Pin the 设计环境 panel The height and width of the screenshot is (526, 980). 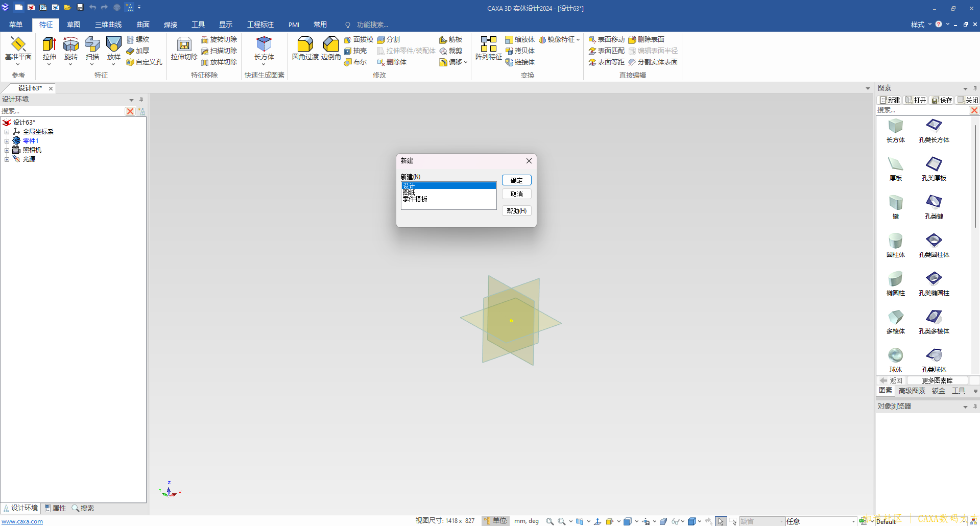(x=141, y=100)
